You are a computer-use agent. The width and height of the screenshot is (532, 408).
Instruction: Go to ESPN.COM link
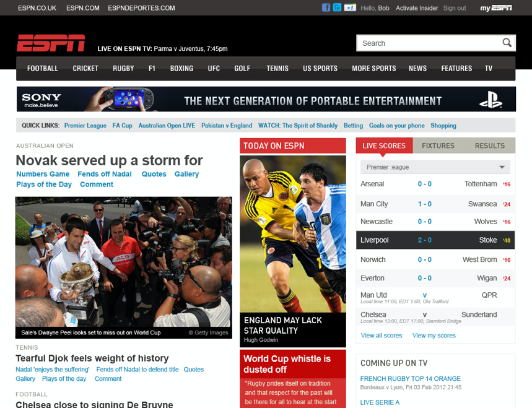[x=83, y=8]
